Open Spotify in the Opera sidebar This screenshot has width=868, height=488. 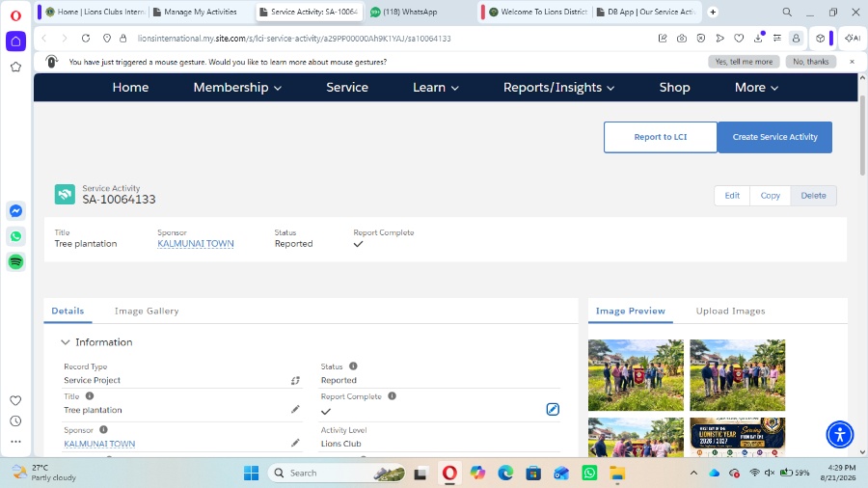(15, 261)
